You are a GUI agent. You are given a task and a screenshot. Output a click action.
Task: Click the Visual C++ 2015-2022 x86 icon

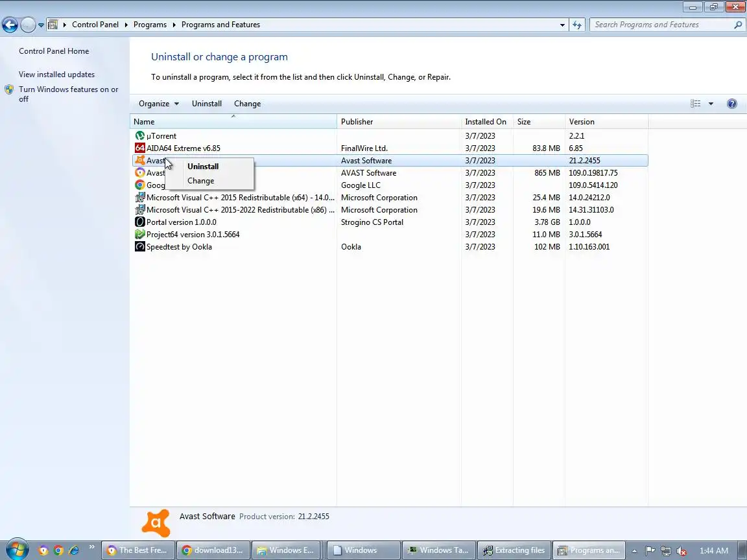(x=139, y=210)
